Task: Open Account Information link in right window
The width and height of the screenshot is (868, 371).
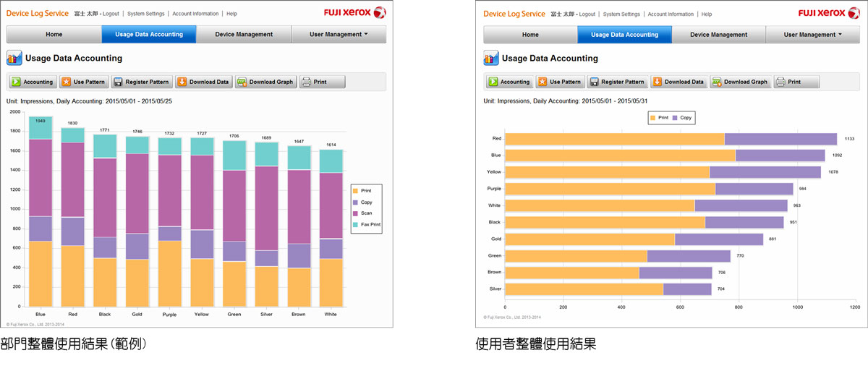Action: tap(671, 14)
